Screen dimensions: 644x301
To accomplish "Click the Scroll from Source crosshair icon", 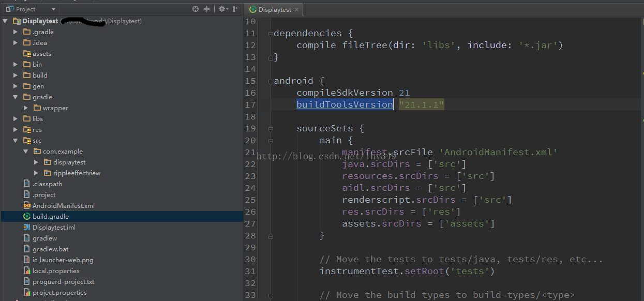I will point(196,9).
